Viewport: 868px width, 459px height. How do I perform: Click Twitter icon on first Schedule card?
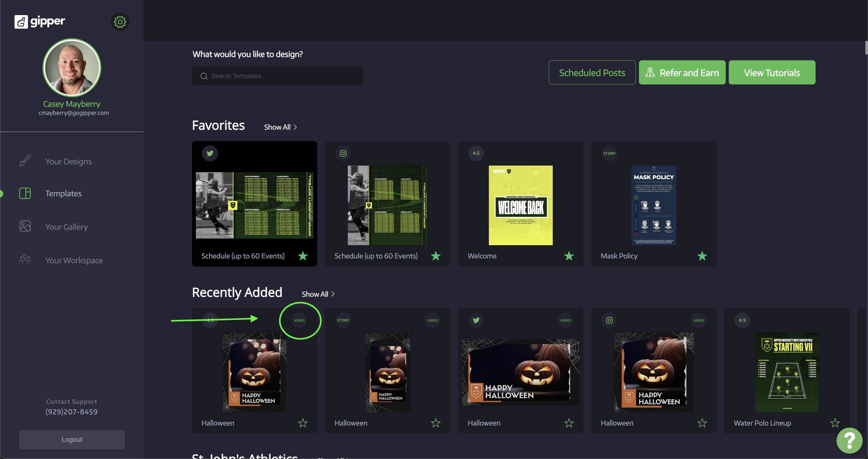pyautogui.click(x=210, y=154)
